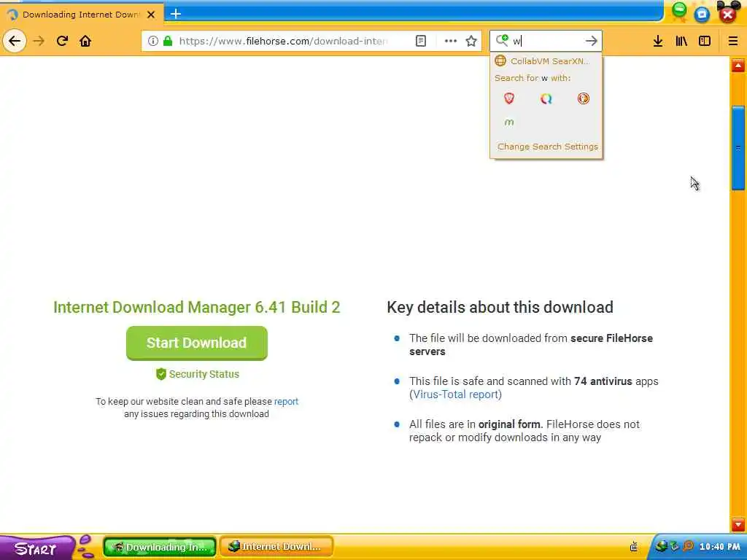Click Internet Download Manager 6.41 Build 2 heading
This screenshot has width=747, height=560.
pos(197,307)
